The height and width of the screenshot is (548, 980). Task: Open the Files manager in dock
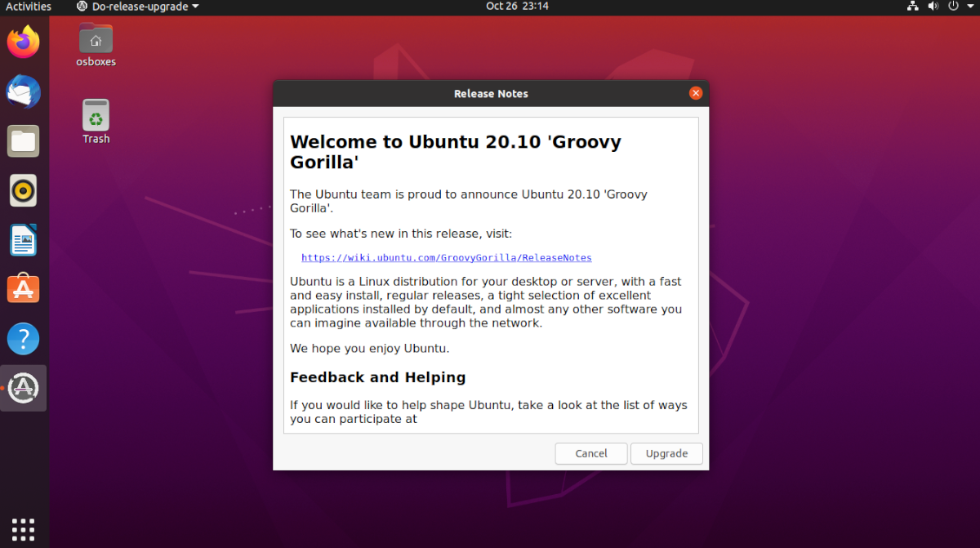pyautogui.click(x=23, y=141)
